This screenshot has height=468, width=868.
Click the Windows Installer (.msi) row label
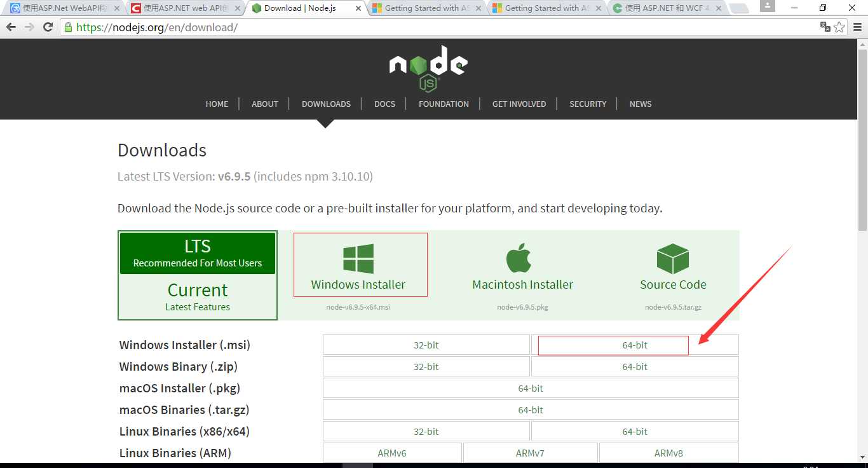(x=185, y=345)
